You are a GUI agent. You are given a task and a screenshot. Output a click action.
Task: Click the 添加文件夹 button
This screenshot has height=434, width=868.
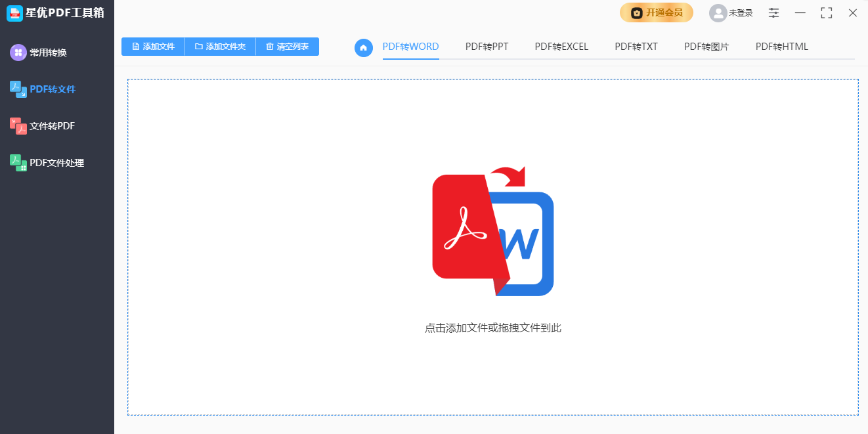(220, 46)
